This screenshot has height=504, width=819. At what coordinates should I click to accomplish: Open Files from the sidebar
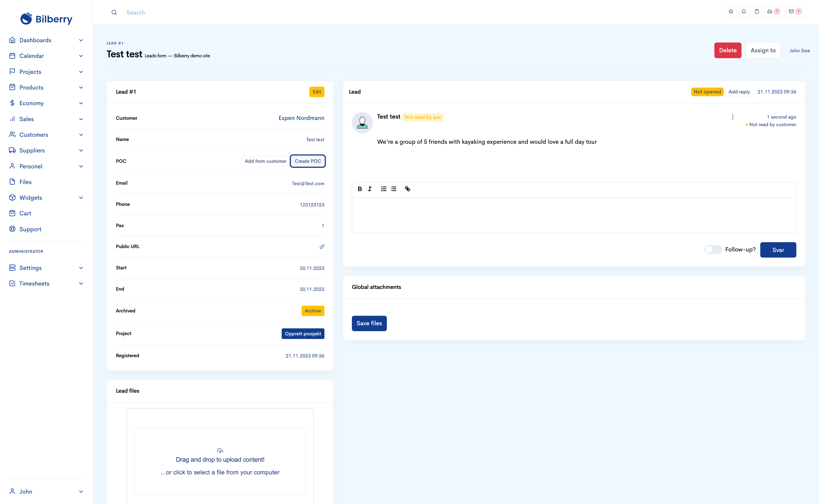pos(25,182)
